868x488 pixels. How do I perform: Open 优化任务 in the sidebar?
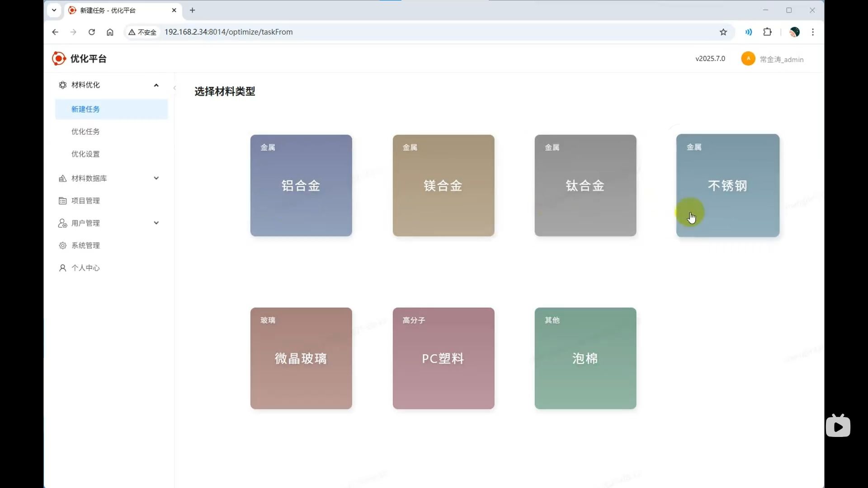tap(85, 131)
